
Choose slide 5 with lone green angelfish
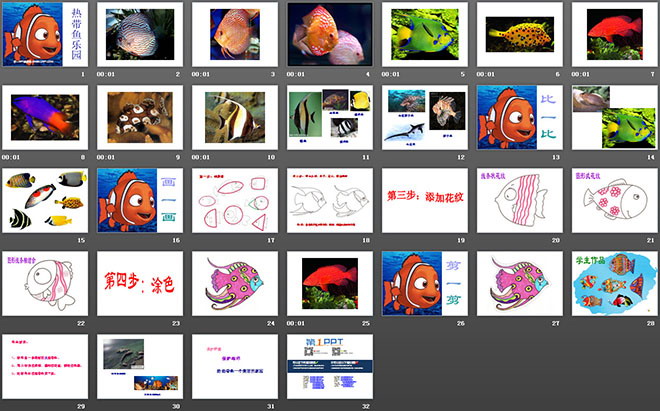pos(425,35)
